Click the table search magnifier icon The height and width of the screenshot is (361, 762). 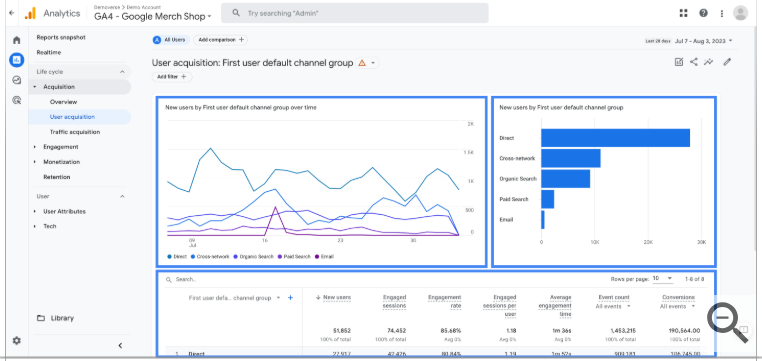click(169, 279)
